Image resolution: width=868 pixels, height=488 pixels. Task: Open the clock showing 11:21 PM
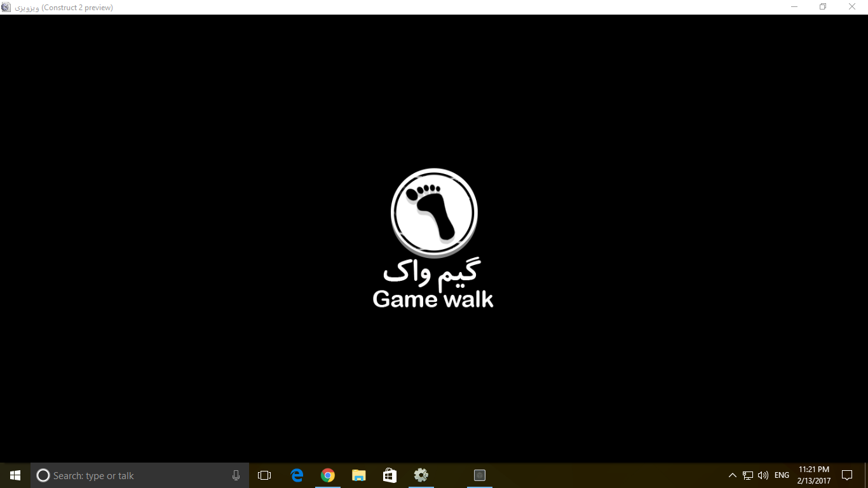point(814,475)
